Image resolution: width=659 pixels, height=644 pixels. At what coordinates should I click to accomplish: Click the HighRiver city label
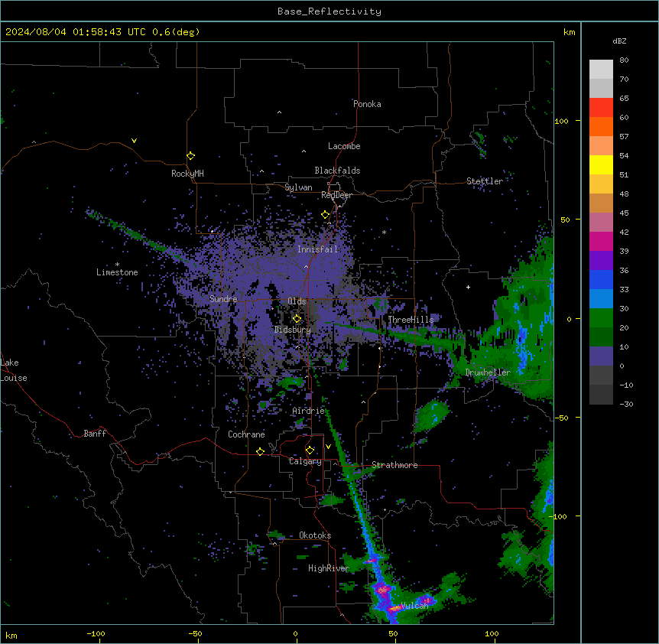(329, 568)
